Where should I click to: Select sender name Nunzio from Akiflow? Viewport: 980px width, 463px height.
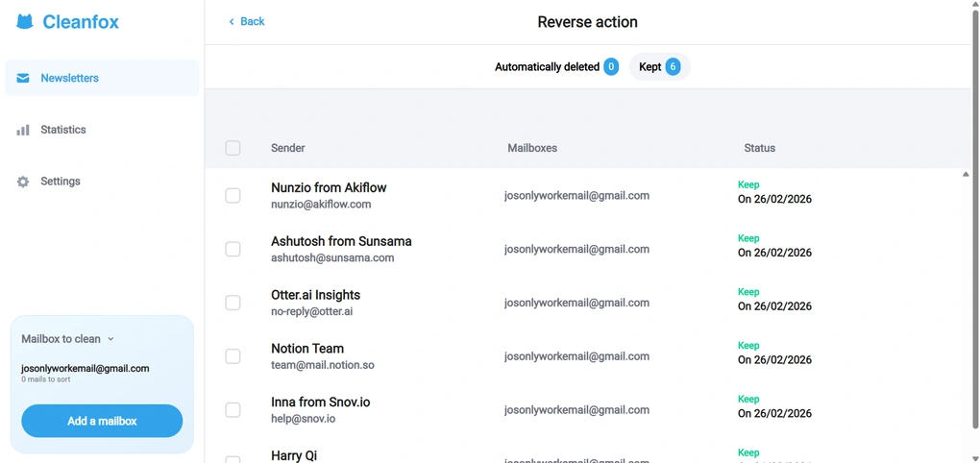pos(329,187)
